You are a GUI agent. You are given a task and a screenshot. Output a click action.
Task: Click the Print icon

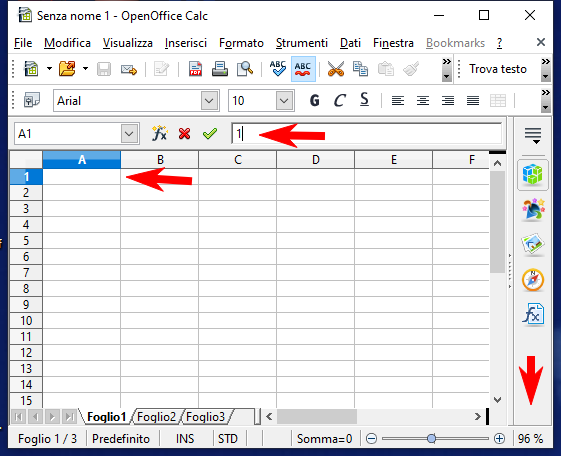click(220, 69)
